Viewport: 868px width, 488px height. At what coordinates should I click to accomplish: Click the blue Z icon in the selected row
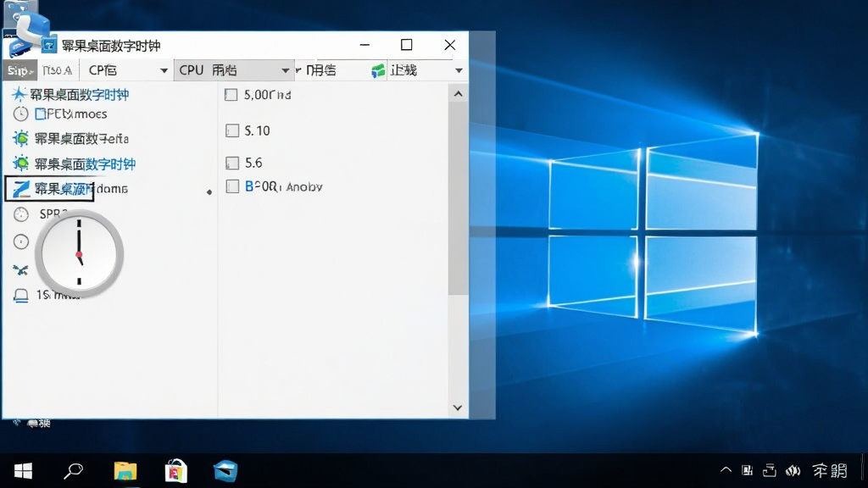(21, 189)
